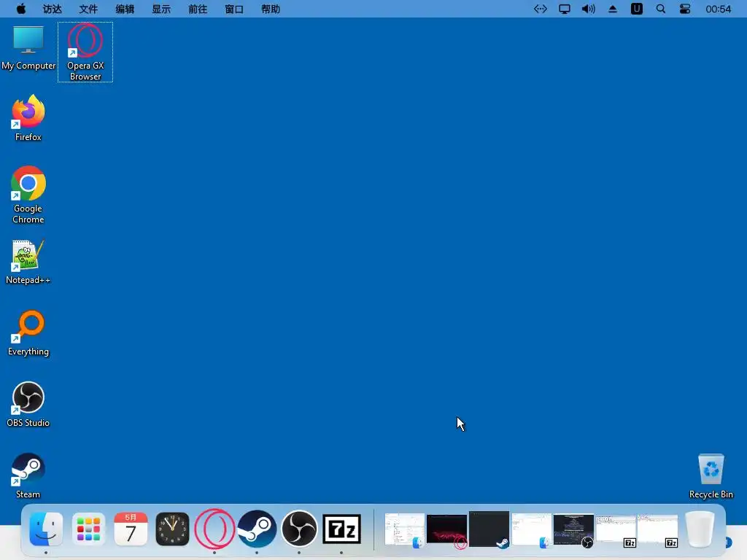Restore the OBS Studio window thumbnail
Image resolution: width=747 pixels, height=560 pixels.
pyautogui.click(x=573, y=530)
